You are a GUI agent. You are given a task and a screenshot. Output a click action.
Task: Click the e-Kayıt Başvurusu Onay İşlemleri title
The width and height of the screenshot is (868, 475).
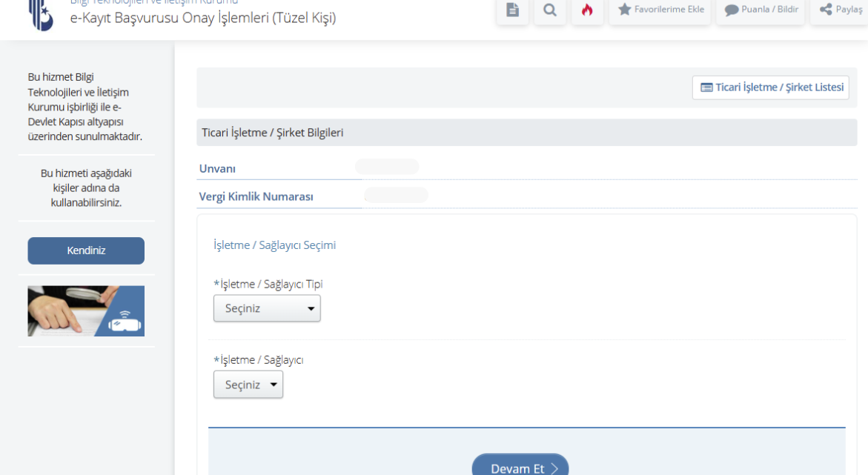tap(202, 18)
